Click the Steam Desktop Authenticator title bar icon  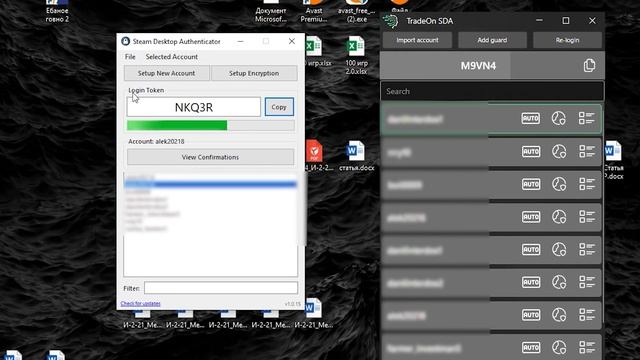point(125,41)
